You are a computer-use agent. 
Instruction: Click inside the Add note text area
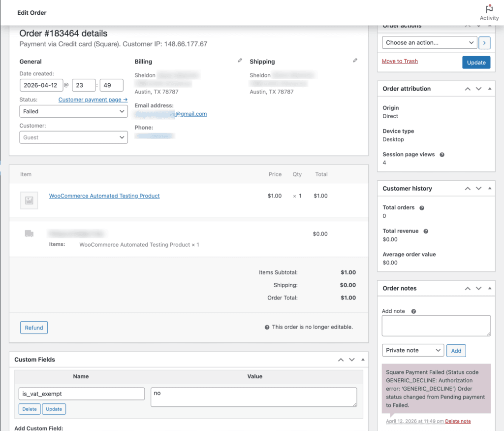pyautogui.click(x=436, y=325)
